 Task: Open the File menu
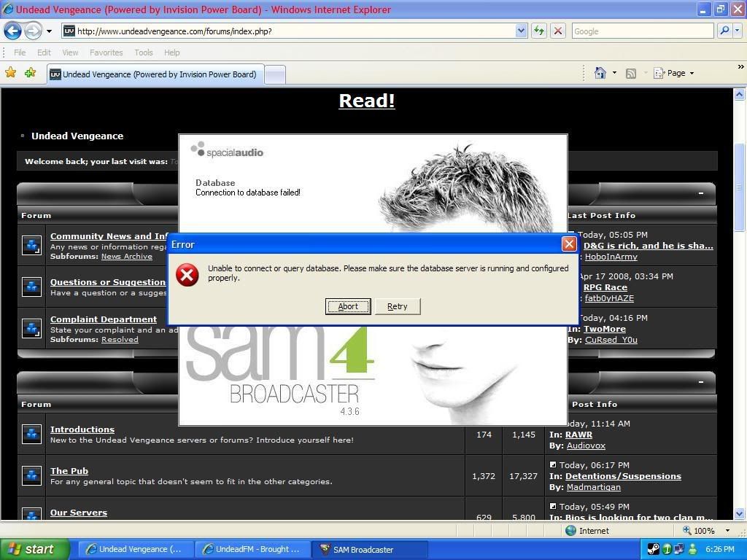coord(20,52)
